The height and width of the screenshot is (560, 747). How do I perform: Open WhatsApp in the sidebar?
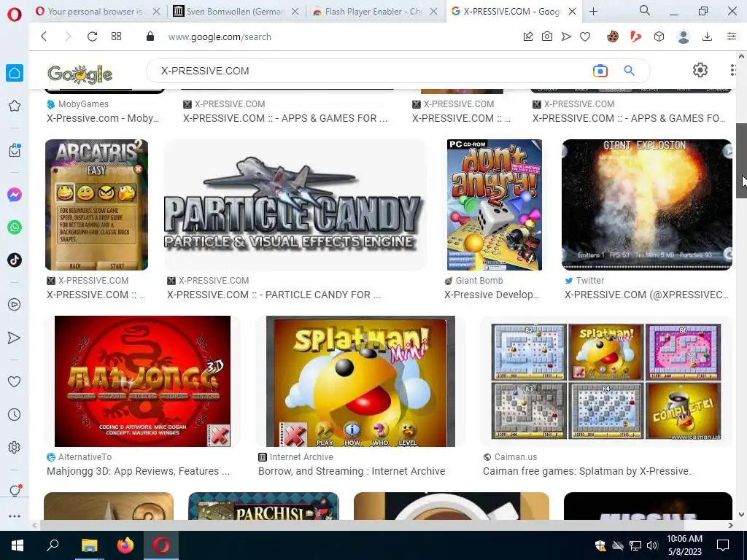(15, 227)
